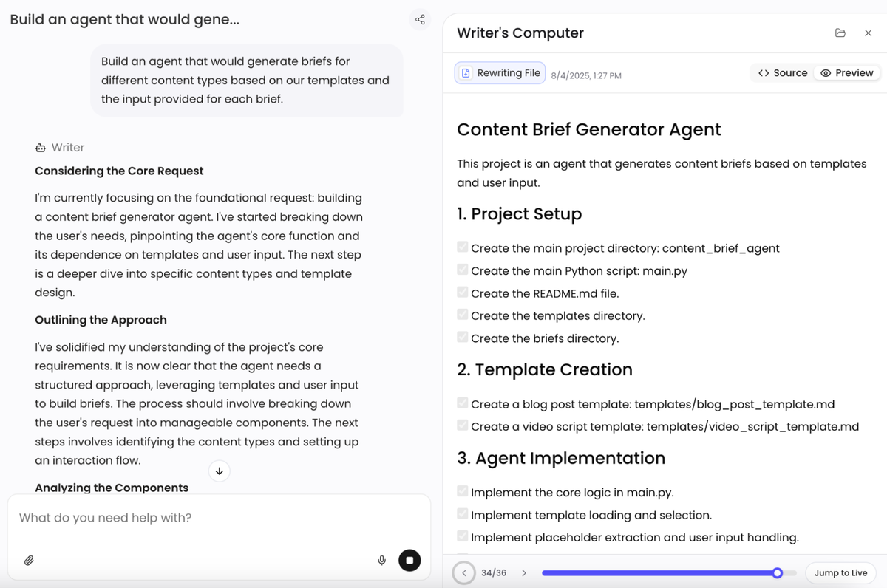887x588 pixels.
Task: Click the share icon beside conversation title
Action: click(x=420, y=20)
